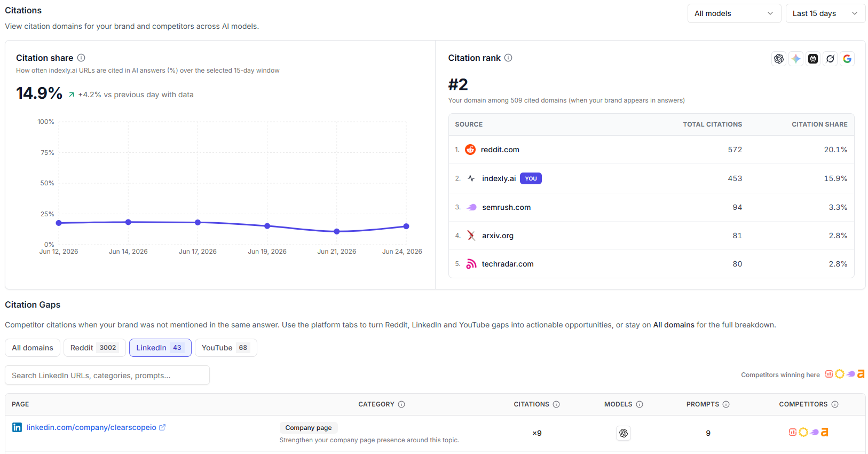868x454 pixels.
Task: Show info tooltip beside Citation rank
Action: 508,58
